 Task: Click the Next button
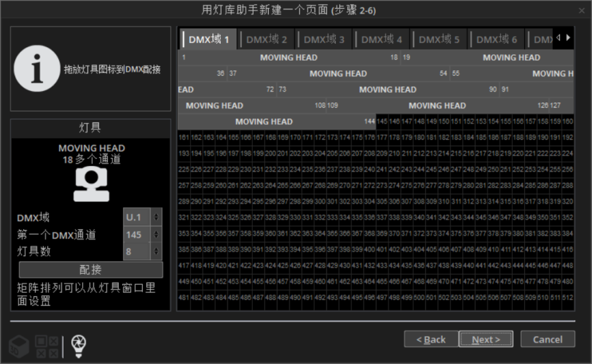pos(485,339)
